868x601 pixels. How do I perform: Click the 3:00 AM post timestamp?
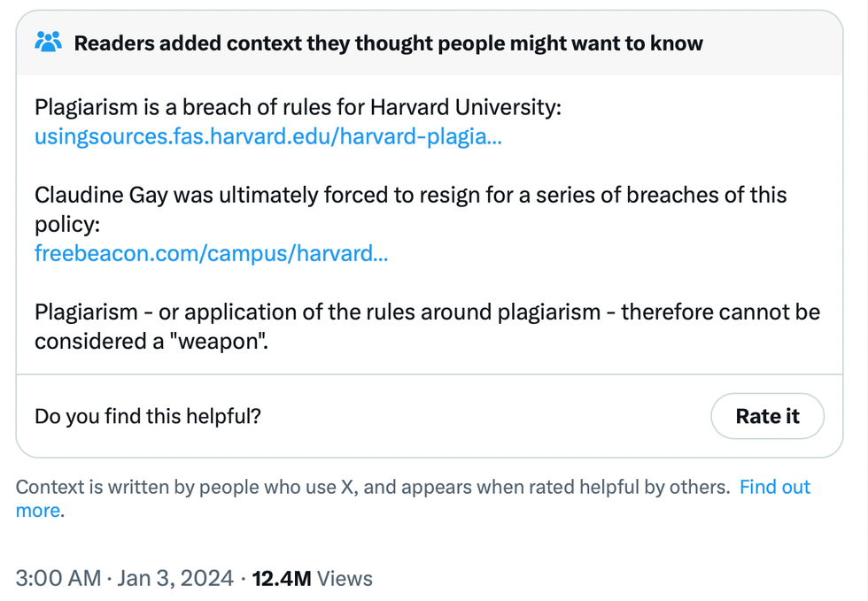(x=58, y=579)
